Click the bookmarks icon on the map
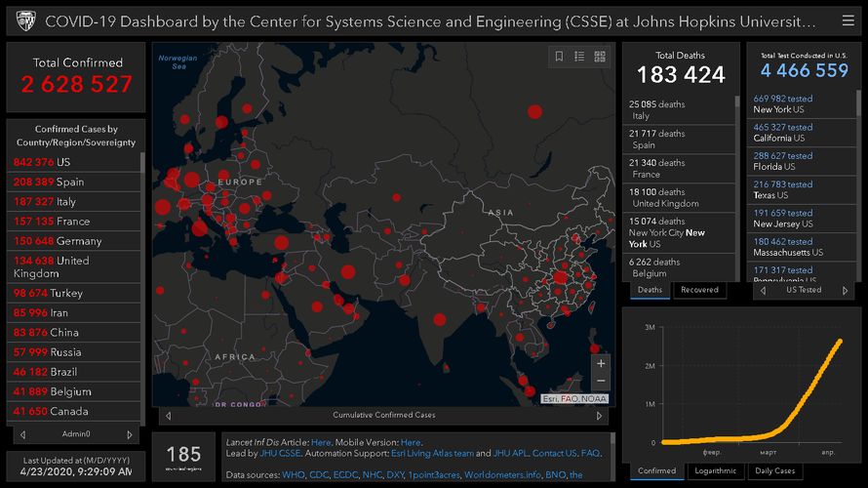Screen dimensions: 868x488 pos(559,57)
